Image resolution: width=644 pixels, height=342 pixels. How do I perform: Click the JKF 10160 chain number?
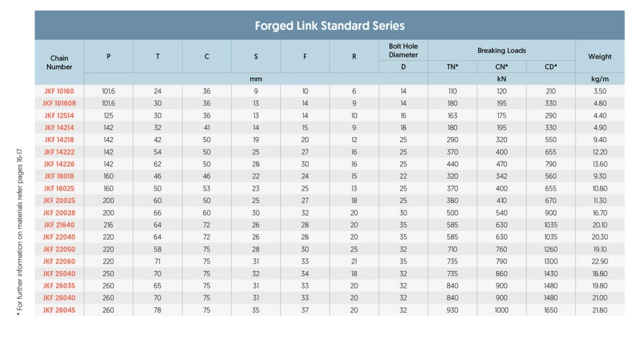click(59, 91)
